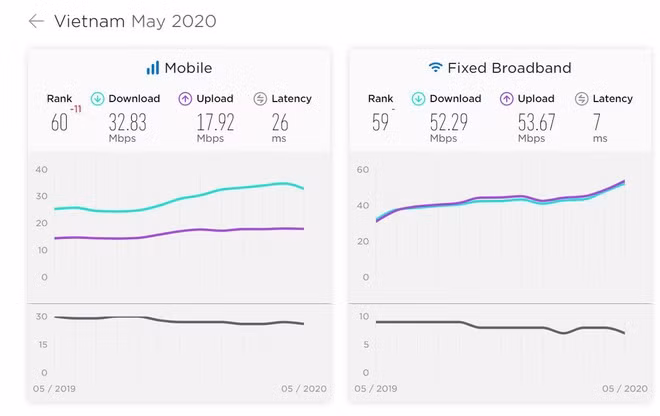The width and height of the screenshot is (660, 416).
Task: Click the Mobile Upload arrow icon
Action: (185, 99)
